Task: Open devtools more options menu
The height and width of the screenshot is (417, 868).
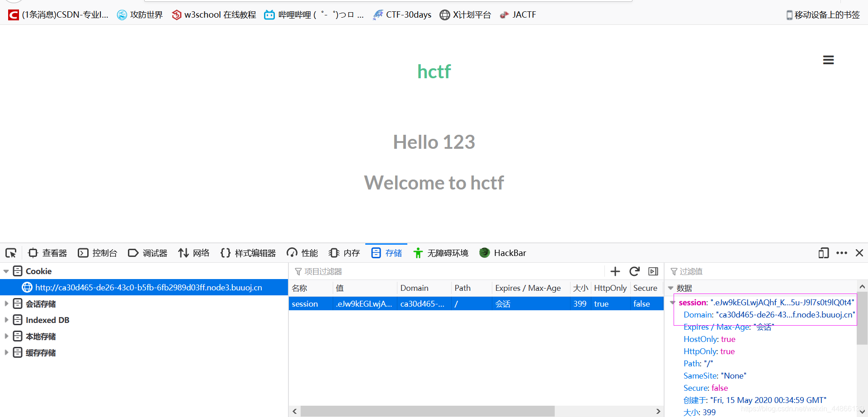Action: [842, 253]
